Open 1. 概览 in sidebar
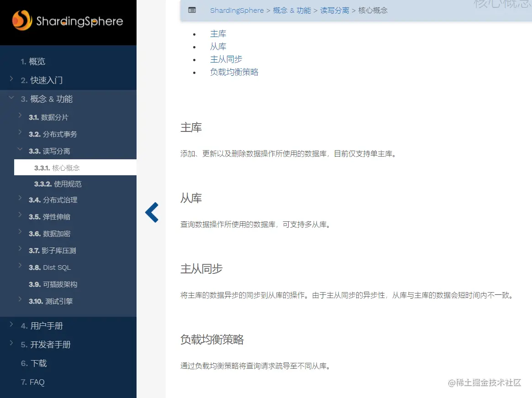Screen dimensions: 532x398 pos(33,62)
